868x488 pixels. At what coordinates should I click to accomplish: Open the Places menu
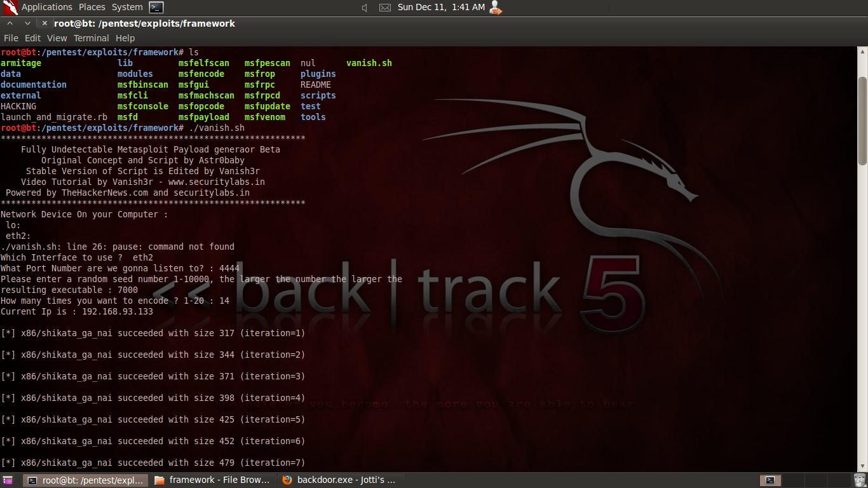tap(92, 8)
